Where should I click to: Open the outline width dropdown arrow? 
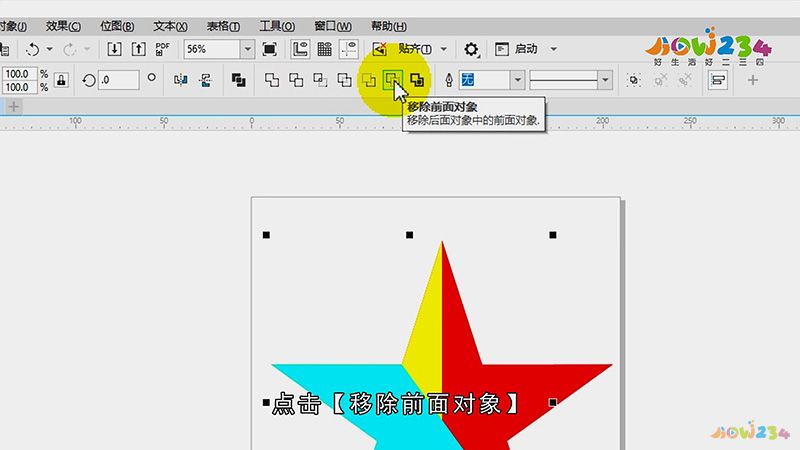[x=517, y=80]
